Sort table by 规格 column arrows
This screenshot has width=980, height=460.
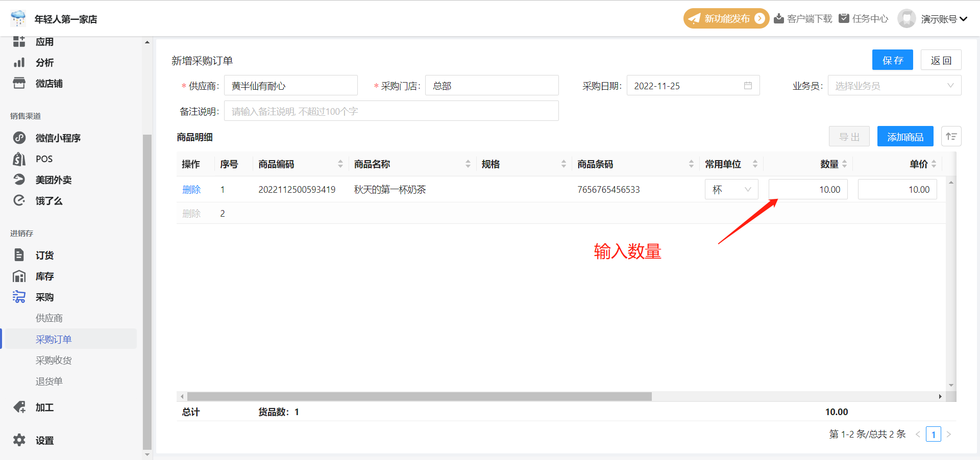563,164
